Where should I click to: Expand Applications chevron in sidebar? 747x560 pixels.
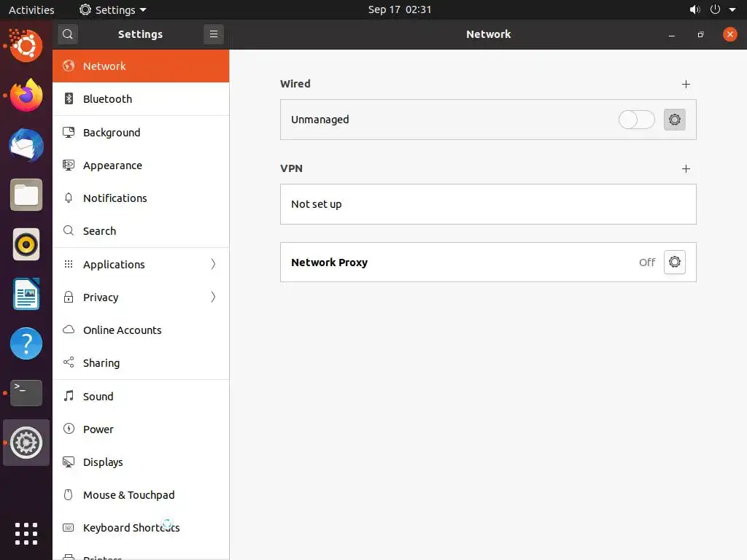coord(213,264)
